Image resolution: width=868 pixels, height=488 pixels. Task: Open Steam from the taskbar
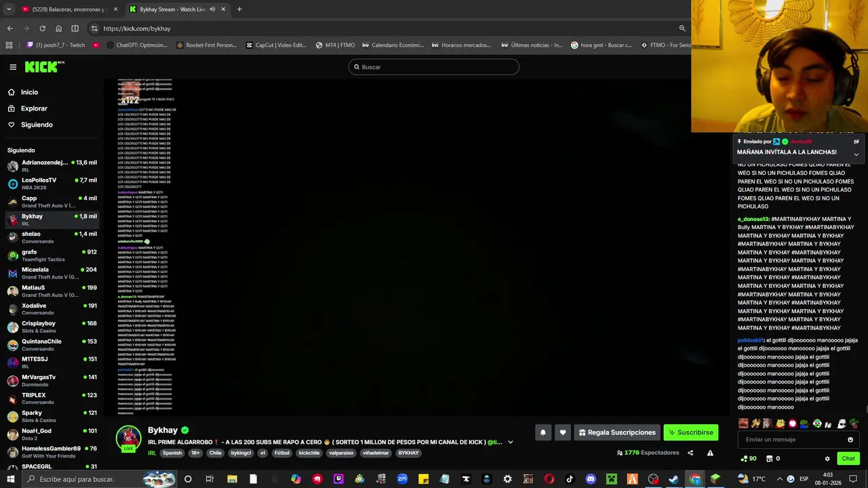(673, 479)
